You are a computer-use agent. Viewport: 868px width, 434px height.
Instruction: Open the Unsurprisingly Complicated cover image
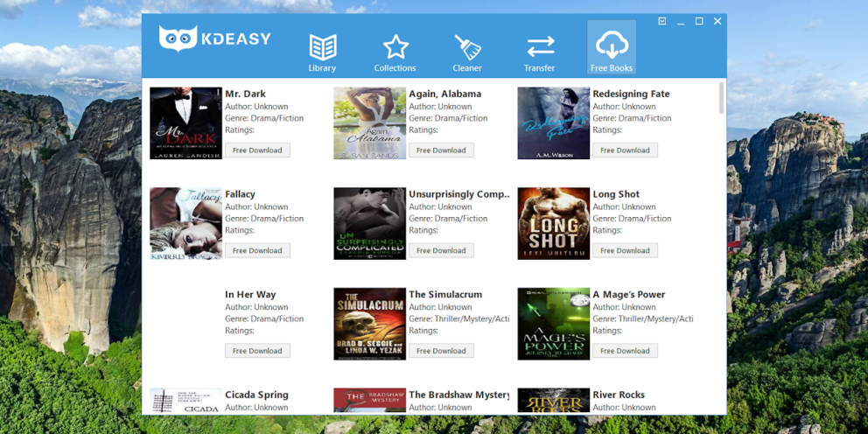tap(369, 224)
